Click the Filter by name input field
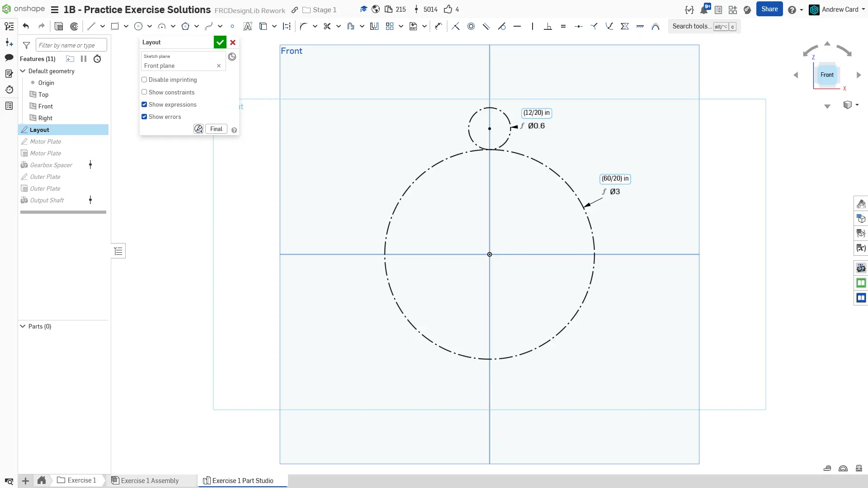 tap(71, 45)
